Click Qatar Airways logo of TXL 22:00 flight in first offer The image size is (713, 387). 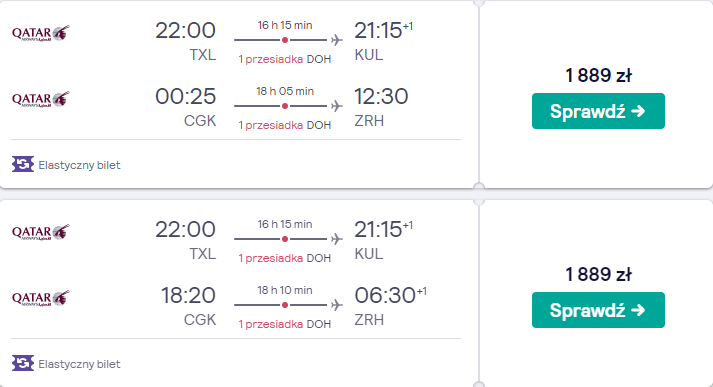pos(41,34)
